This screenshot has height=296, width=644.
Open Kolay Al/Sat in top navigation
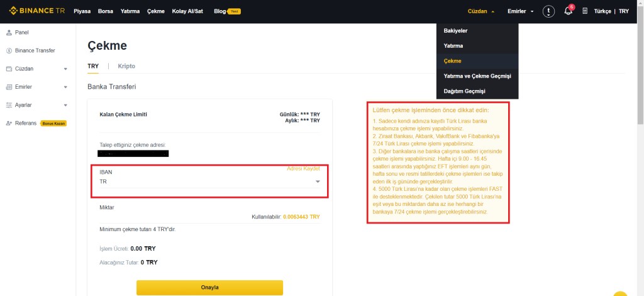click(187, 11)
